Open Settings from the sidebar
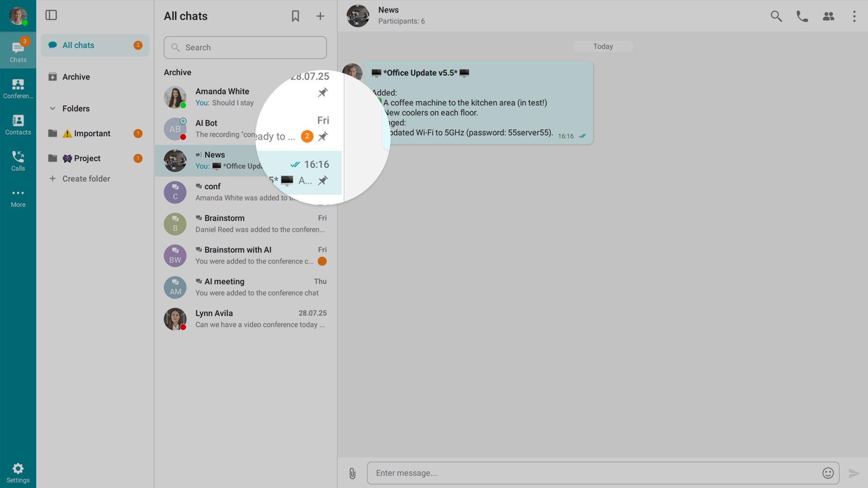The image size is (868, 488). coord(18,472)
